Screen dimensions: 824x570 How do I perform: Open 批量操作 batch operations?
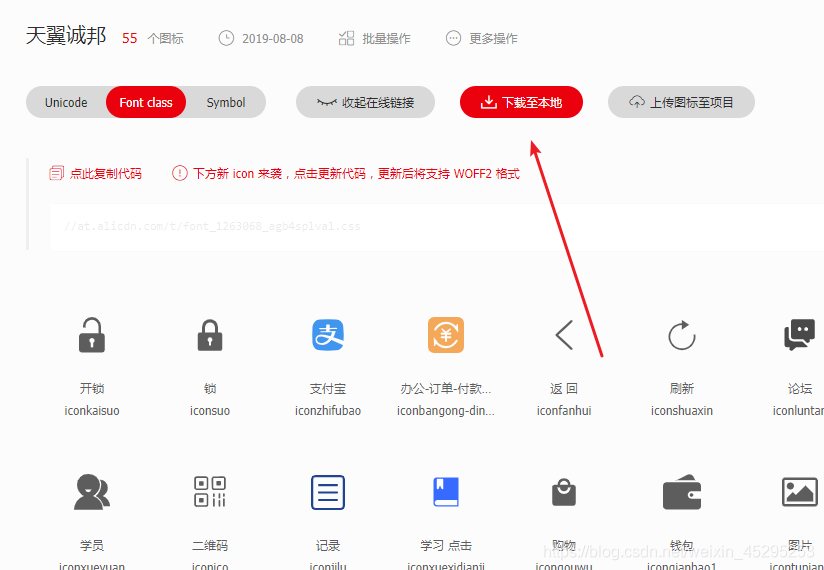[375, 38]
